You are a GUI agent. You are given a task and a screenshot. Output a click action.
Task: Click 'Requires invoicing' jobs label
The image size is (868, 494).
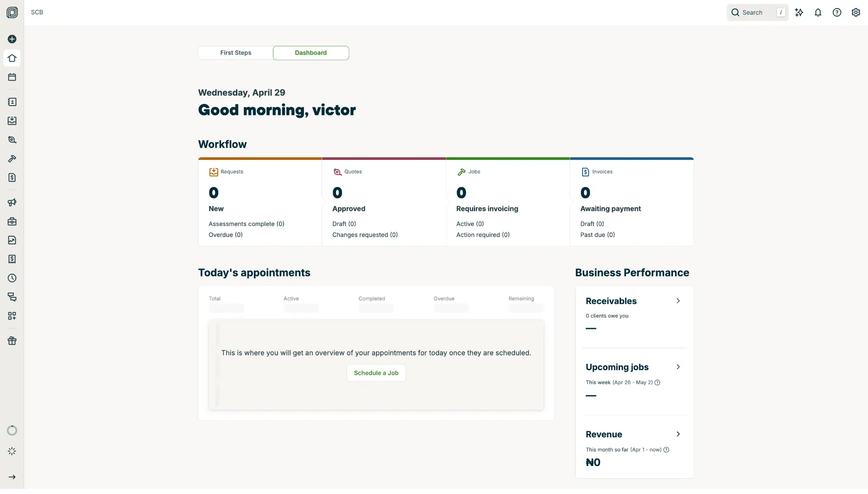tap(487, 209)
